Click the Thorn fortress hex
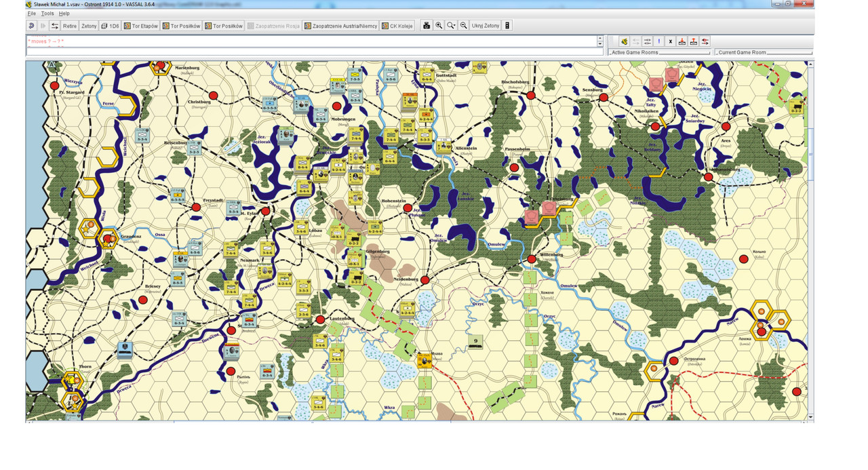868x470 pixels. pos(73,380)
